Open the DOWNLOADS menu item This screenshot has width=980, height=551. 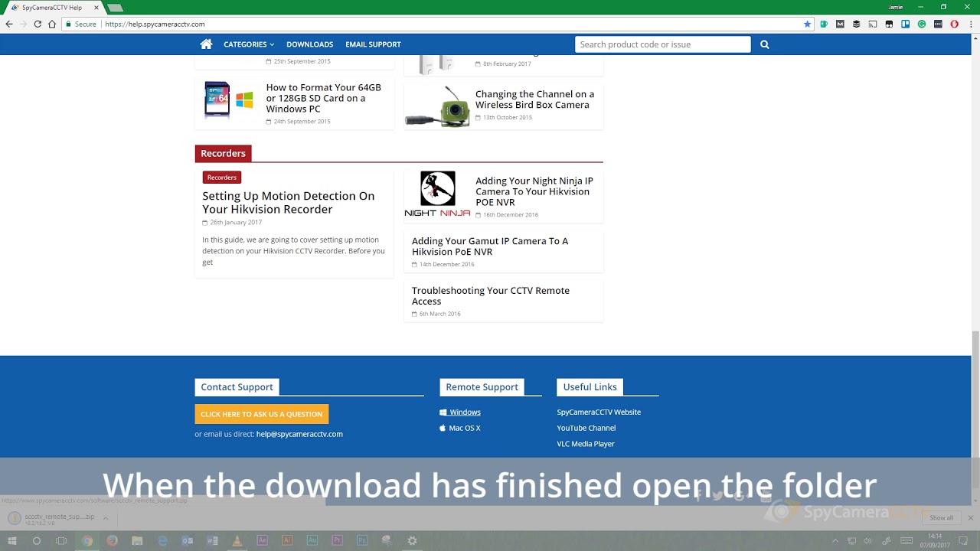(x=309, y=44)
